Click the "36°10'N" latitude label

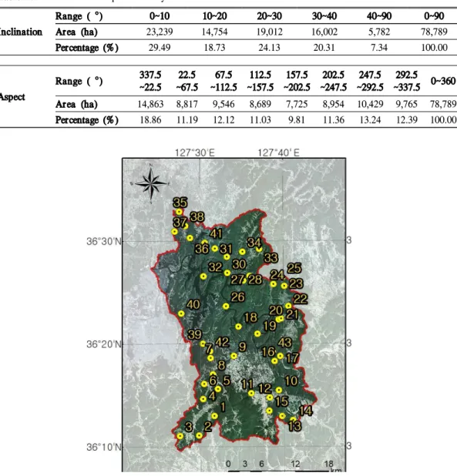103,447
